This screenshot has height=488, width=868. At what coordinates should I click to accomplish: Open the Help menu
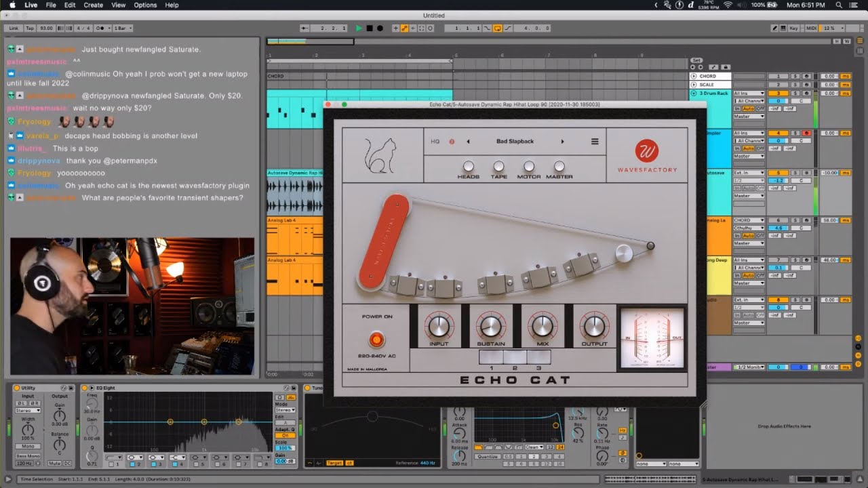pos(172,5)
